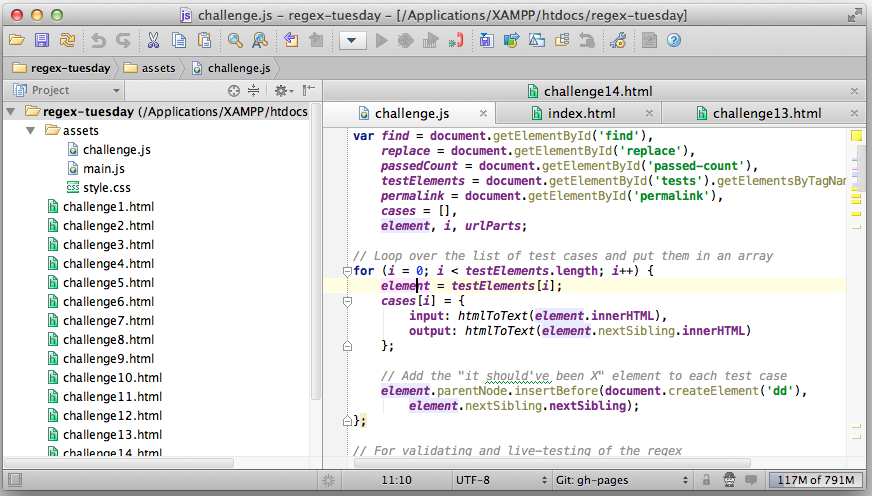Click the regex-tuesday breadcrumb

coord(61,68)
